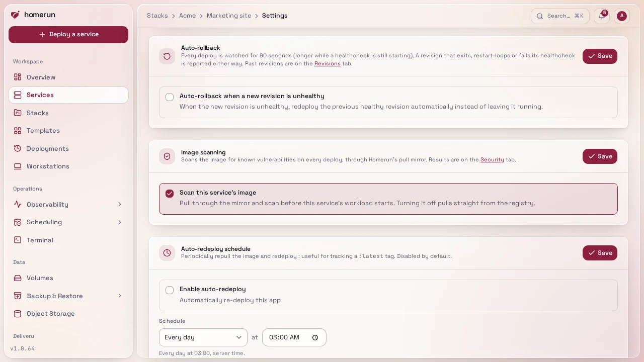Open the notifications bell
The height and width of the screenshot is (362, 644).
pos(601,16)
